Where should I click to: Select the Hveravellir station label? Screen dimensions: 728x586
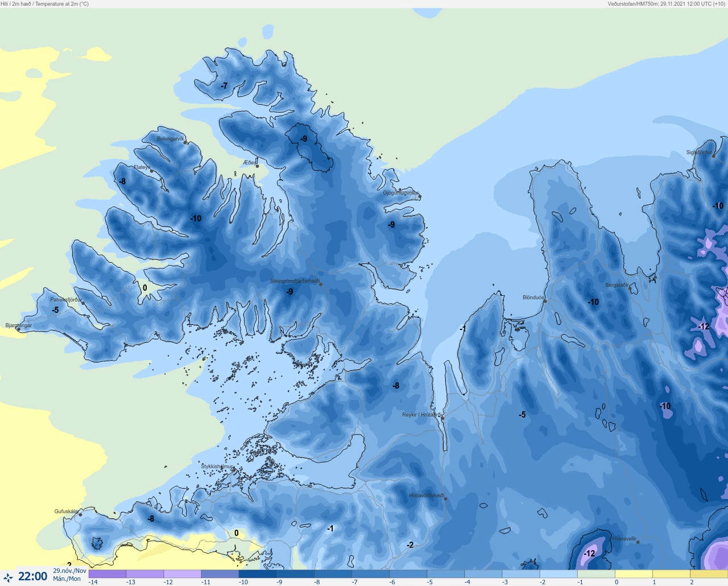[x=624, y=539]
